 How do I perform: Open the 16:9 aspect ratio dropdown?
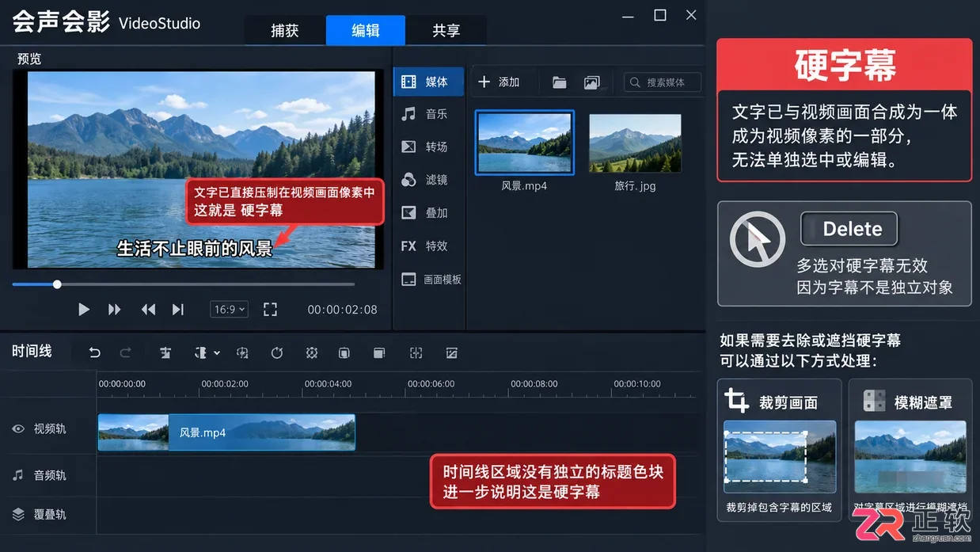coord(230,310)
